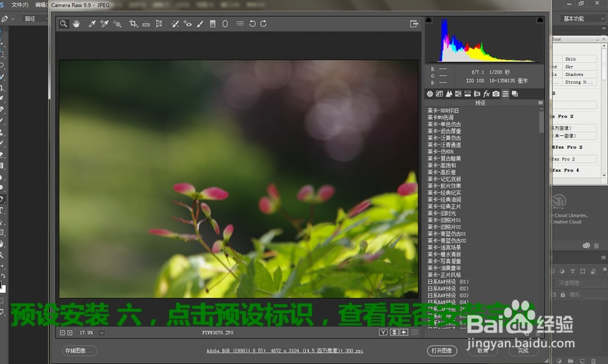Apply the 莱卡-经典纪实 preset

click(x=444, y=193)
